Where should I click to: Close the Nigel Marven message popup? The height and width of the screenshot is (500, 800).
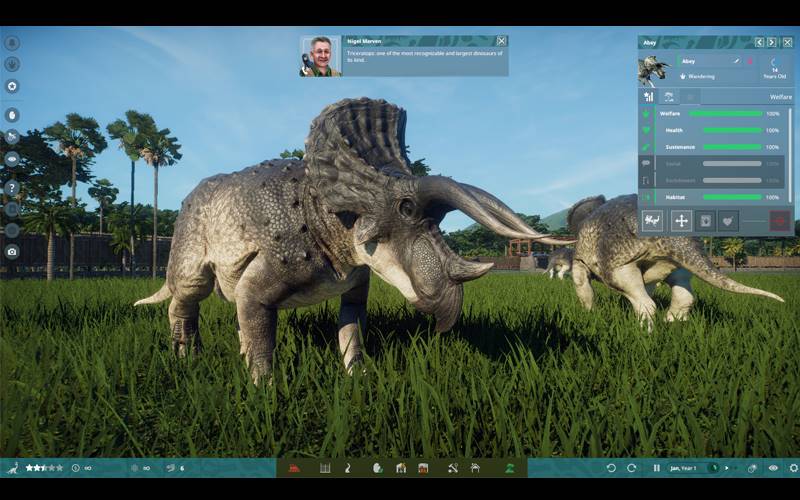pos(501,41)
